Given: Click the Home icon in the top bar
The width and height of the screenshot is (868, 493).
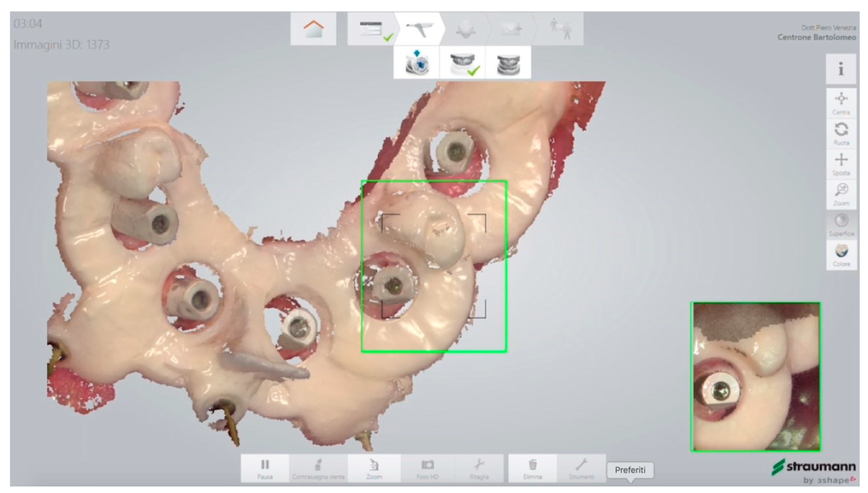Looking at the screenshot, I should pyautogui.click(x=313, y=29).
